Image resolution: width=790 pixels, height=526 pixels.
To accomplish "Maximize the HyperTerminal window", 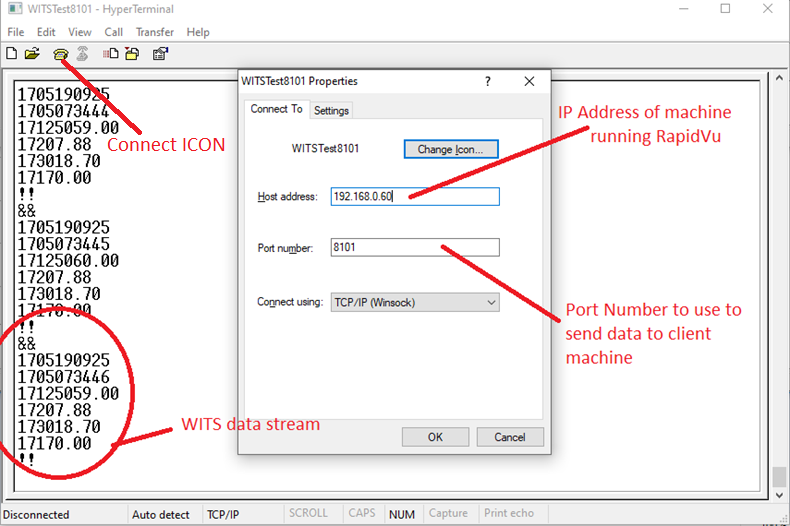I will (x=726, y=9).
